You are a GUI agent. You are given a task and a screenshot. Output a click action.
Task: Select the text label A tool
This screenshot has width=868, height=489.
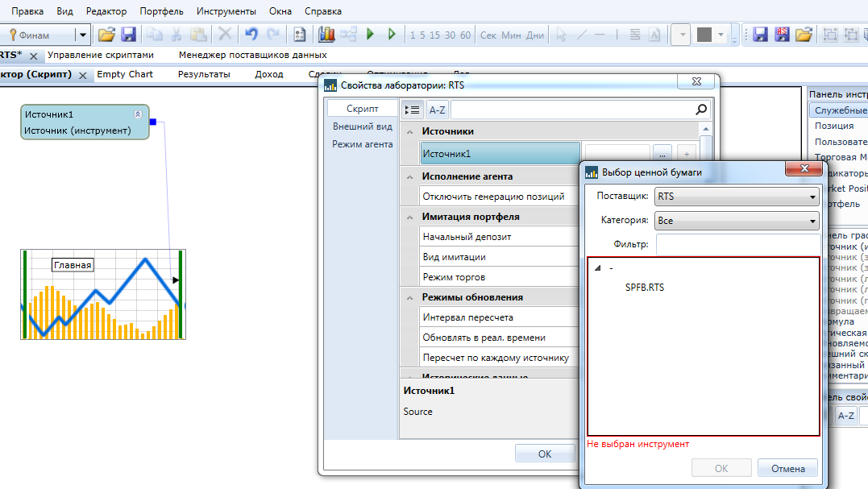click(x=655, y=35)
